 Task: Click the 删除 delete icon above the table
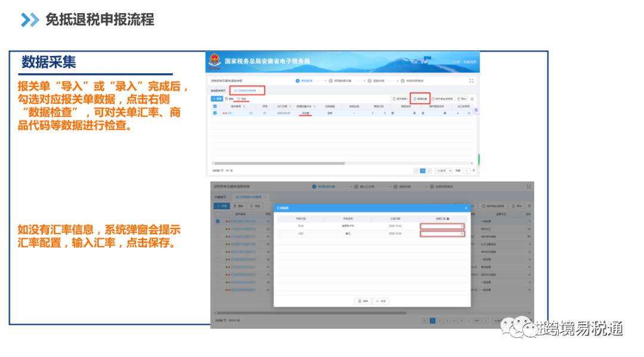[x=228, y=98]
